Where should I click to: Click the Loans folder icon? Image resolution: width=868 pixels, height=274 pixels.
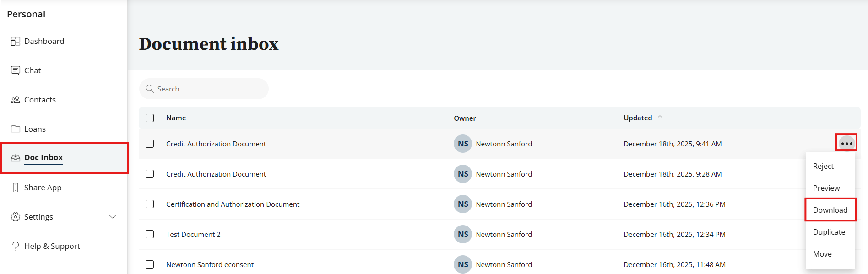[16, 129]
